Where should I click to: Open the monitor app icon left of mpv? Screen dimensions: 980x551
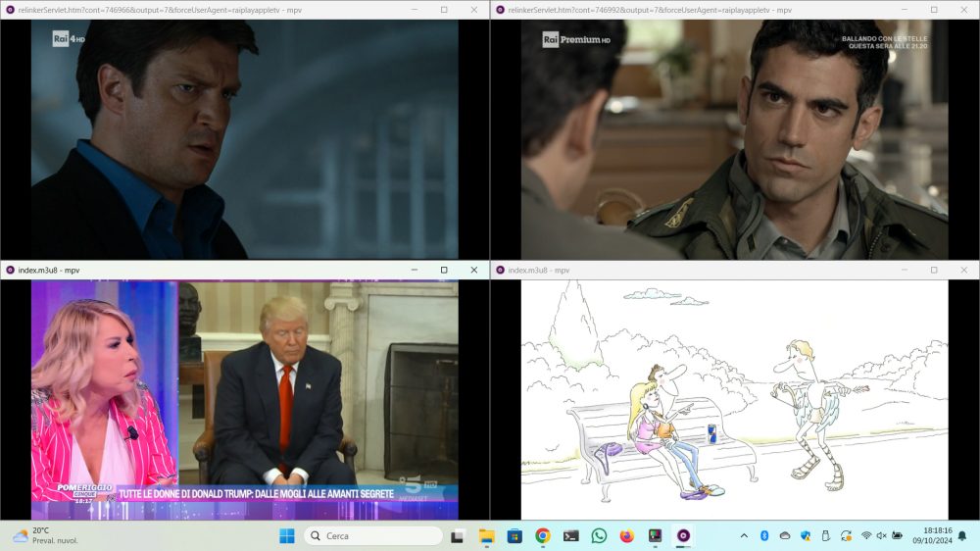(655, 536)
